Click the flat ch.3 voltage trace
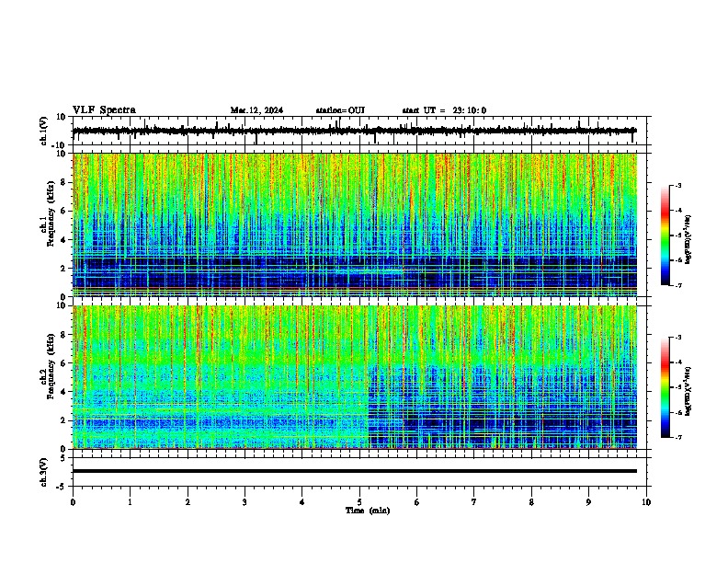Viewport: 728px width, 563px height. coord(355,471)
